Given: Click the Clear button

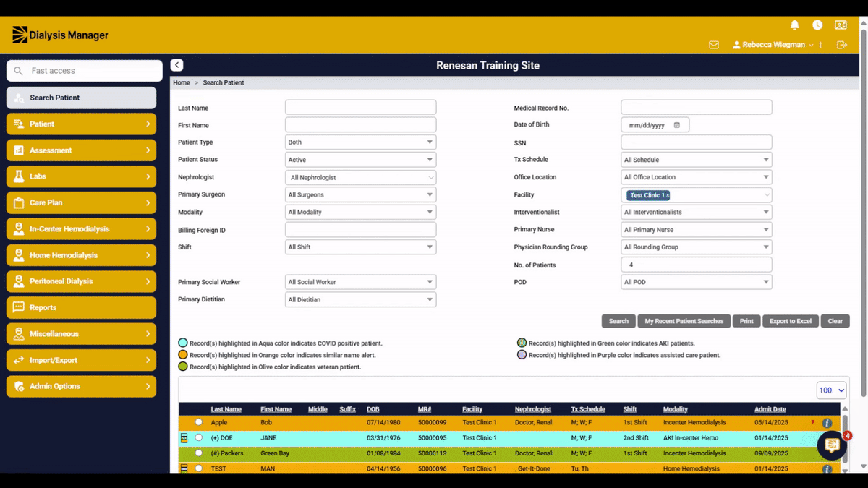Looking at the screenshot, I should pos(835,321).
